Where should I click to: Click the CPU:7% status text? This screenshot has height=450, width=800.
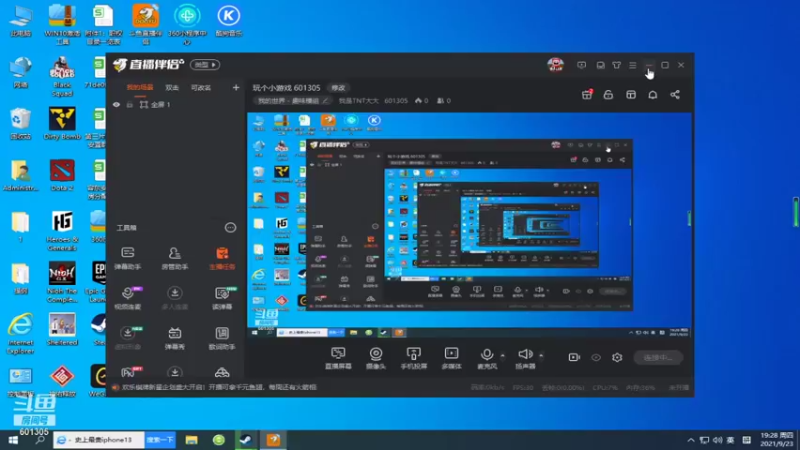point(606,388)
